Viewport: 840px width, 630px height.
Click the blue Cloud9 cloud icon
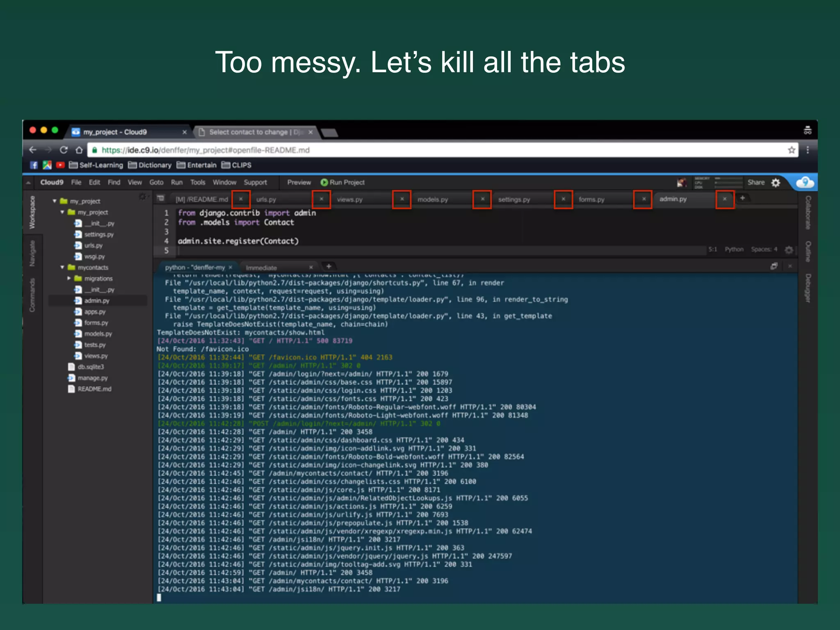point(805,182)
